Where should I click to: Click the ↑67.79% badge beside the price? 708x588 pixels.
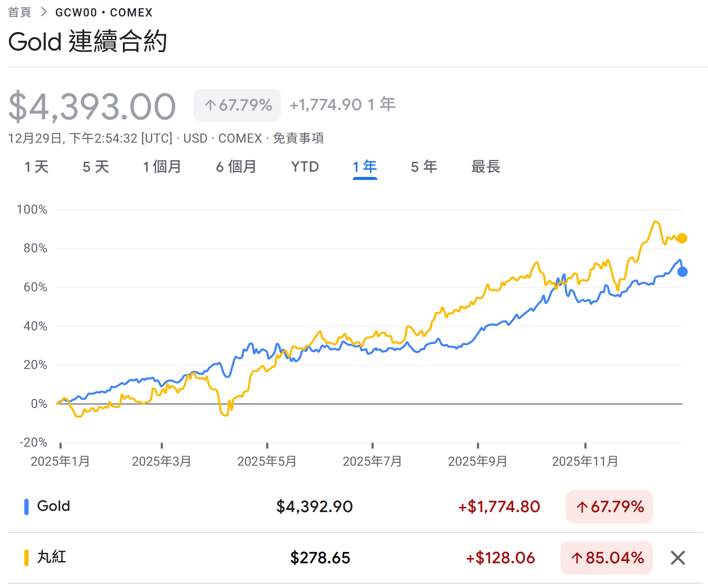pos(237,105)
